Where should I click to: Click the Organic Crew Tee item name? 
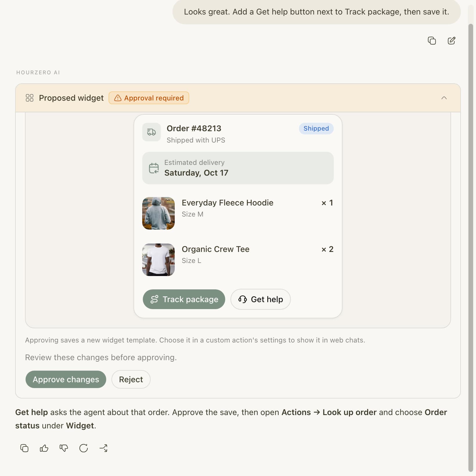coord(216,249)
